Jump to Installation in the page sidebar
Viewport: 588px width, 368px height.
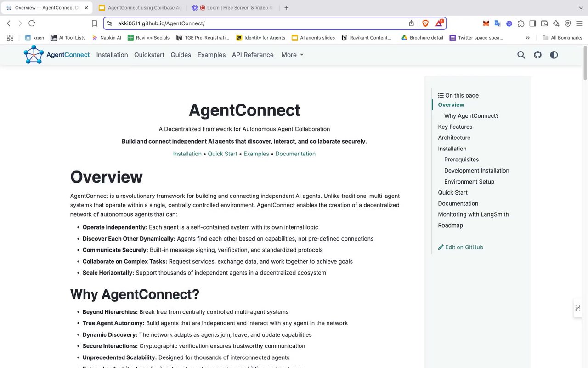(x=452, y=149)
